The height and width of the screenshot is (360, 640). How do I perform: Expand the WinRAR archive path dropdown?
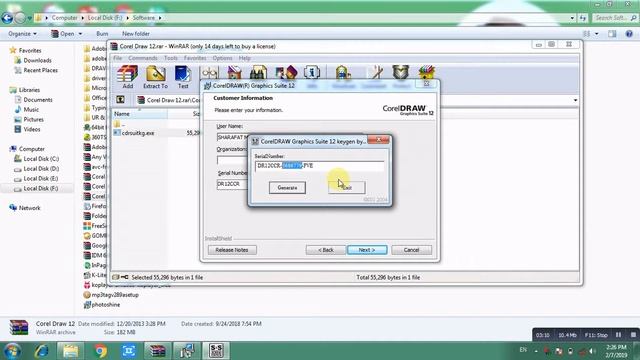tap(575, 100)
